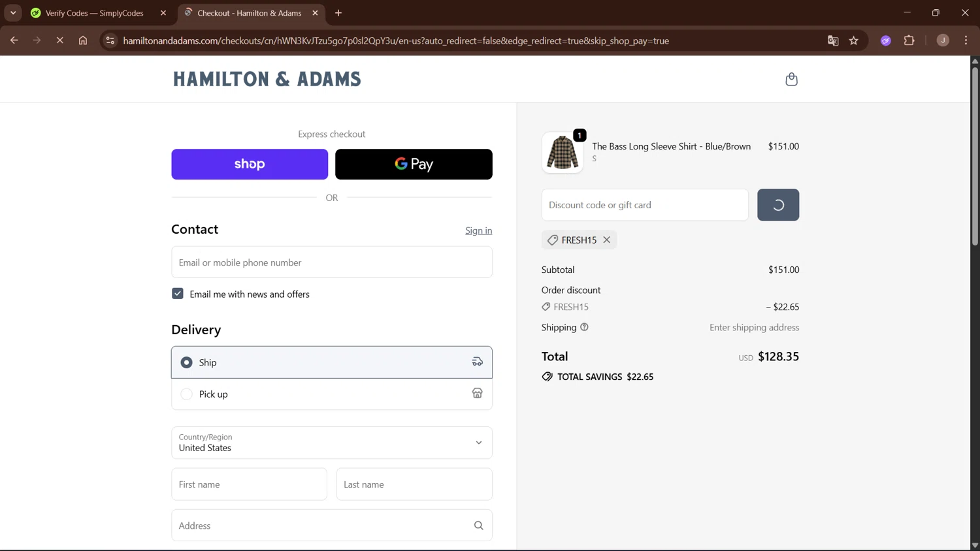980x551 pixels.
Task: Open the Chrome three-dot menu
Action: tap(966, 40)
